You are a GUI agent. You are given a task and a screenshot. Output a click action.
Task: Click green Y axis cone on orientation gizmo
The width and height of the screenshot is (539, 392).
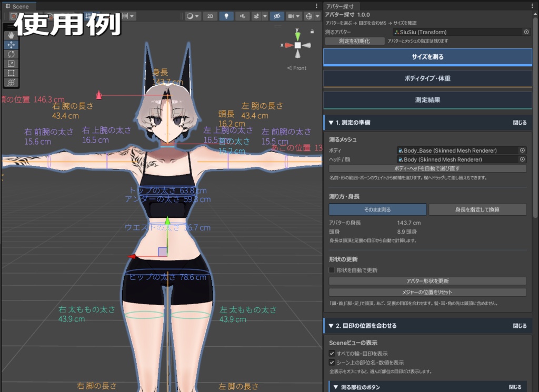pos(297,35)
